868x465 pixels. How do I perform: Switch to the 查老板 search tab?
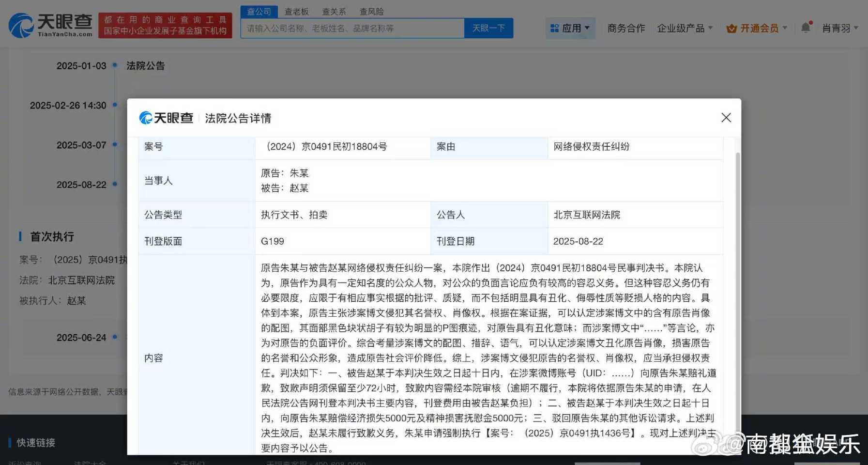point(296,11)
